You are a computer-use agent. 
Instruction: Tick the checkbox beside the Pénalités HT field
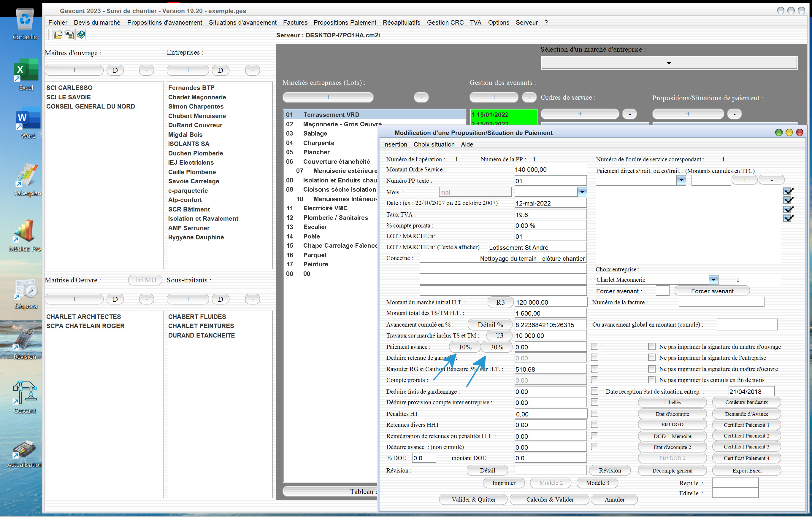pyautogui.click(x=595, y=413)
